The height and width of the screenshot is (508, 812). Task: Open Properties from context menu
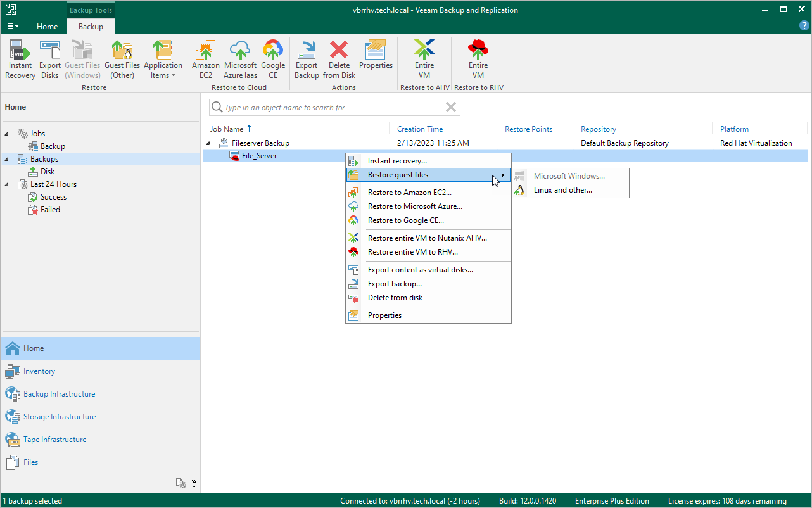(428, 315)
